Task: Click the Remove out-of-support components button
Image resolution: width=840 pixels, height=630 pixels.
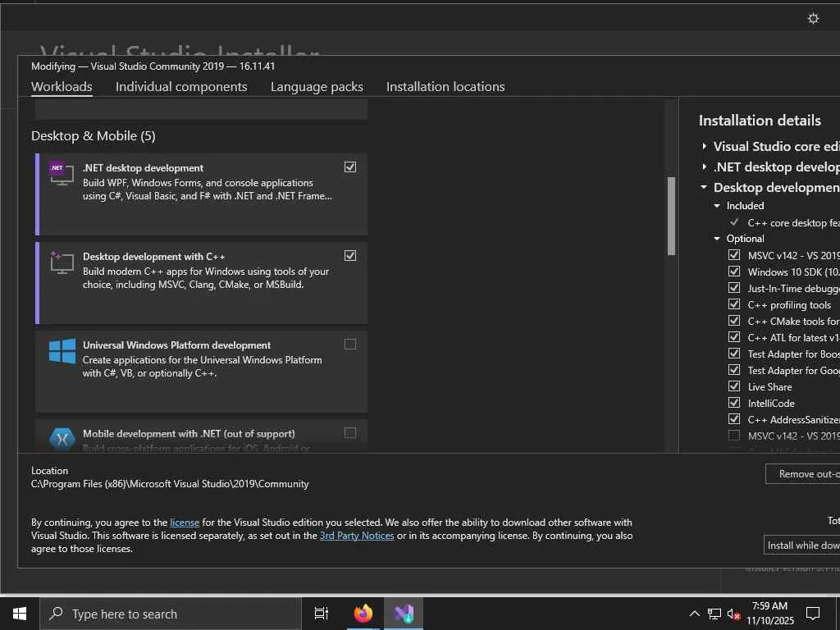Action: pyautogui.click(x=802, y=474)
